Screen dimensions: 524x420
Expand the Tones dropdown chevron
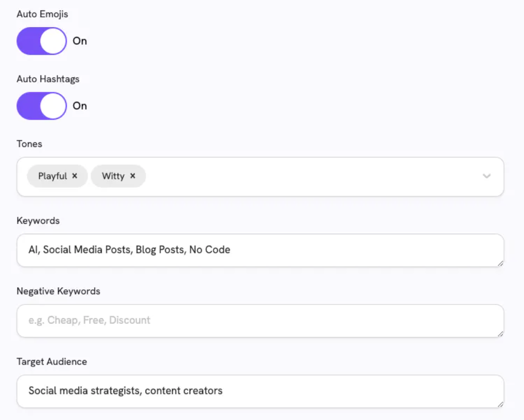[486, 176]
